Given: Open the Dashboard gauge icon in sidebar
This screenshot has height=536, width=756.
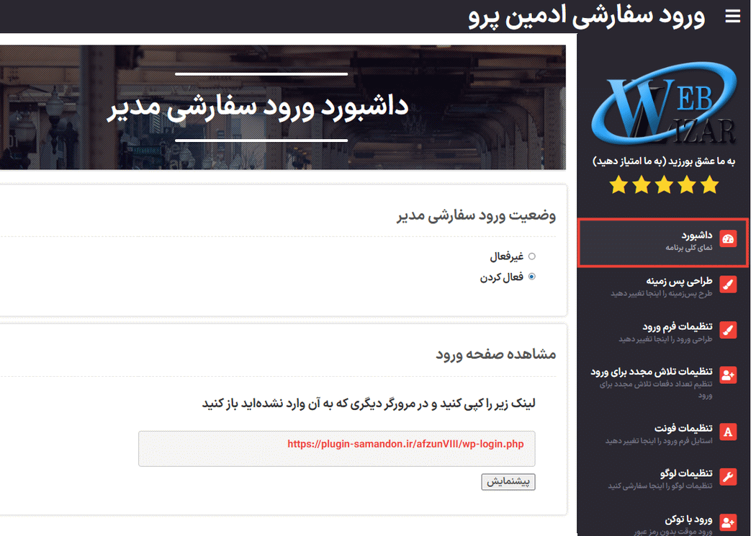Looking at the screenshot, I should tap(728, 238).
